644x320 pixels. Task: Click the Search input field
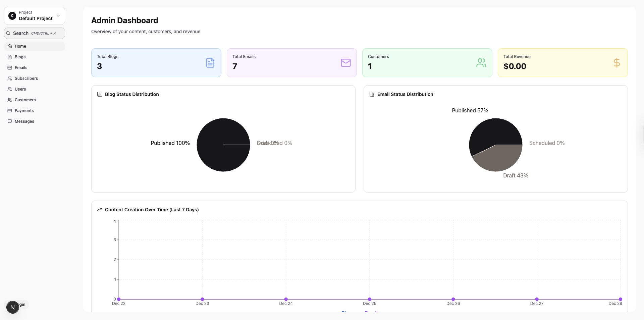coord(35,33)
